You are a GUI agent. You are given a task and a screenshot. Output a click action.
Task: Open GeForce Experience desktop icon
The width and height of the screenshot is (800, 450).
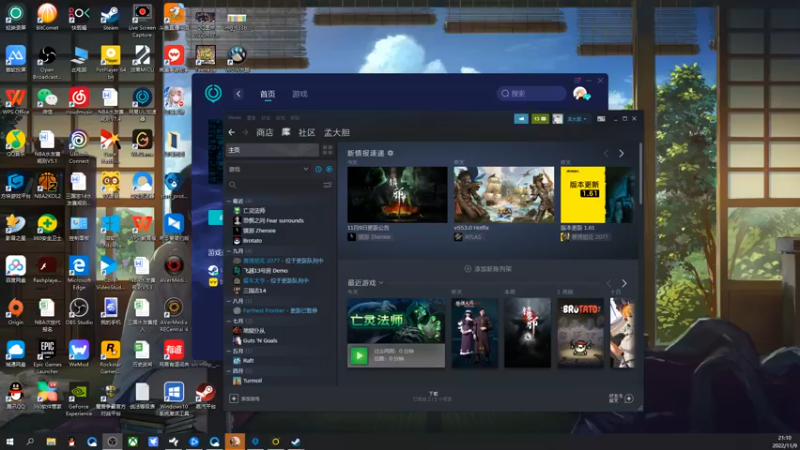point(79,399)
